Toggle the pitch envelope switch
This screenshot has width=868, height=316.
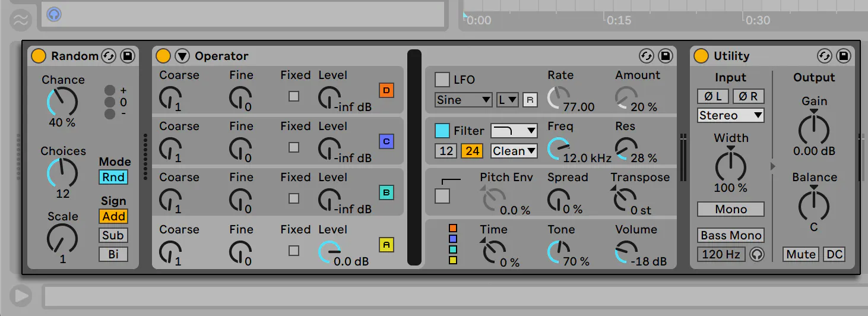pyautogui.click(x=442, y=196)
